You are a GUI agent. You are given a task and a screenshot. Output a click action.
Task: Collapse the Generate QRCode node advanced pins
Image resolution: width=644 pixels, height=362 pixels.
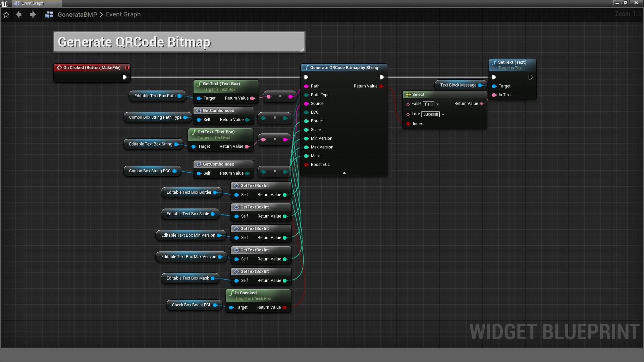click(344, 173)
